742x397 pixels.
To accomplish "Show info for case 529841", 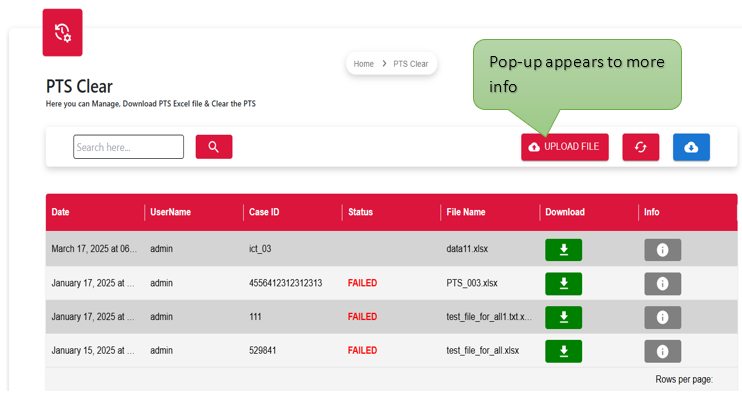I will click(x=662, y=351).
